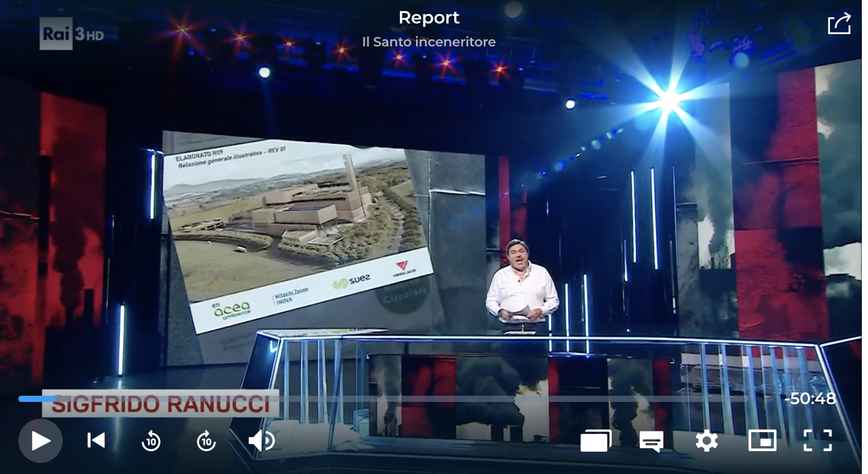Rewind 10 seconds

tap(151, 441)
